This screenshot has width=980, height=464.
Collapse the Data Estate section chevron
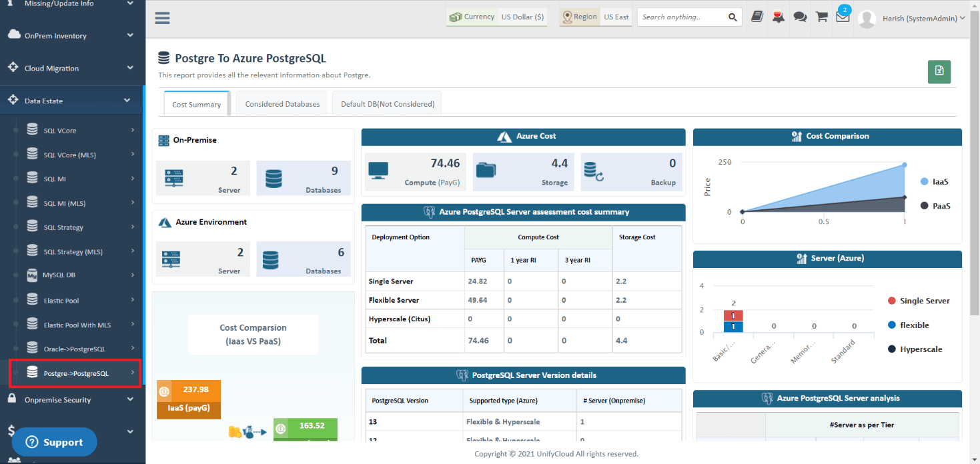pos(127,101)
